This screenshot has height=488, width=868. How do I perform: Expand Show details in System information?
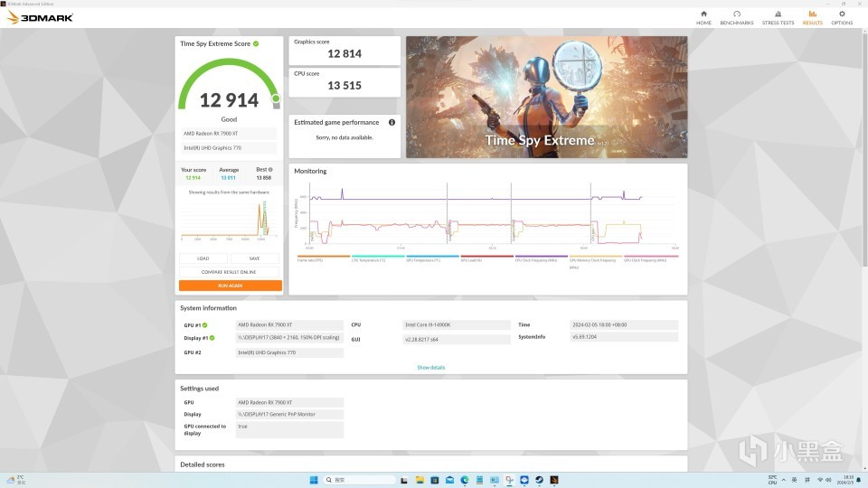click(x=430, y=368)
